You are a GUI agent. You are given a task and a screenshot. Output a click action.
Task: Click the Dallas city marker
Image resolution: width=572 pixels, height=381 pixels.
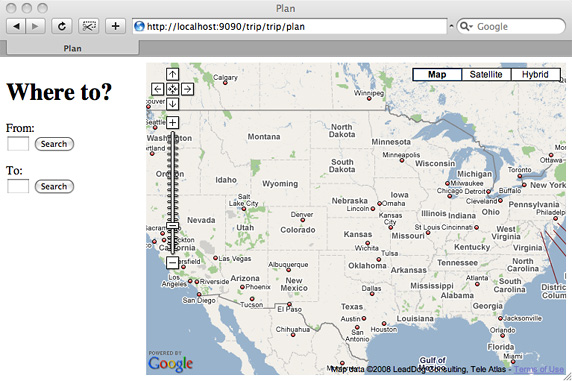(x=372, y=294)
